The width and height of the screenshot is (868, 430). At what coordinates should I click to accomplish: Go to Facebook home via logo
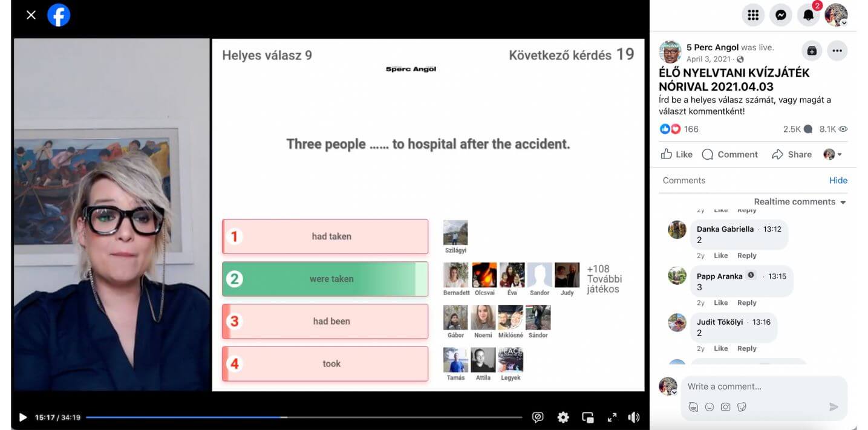[59, 15]
